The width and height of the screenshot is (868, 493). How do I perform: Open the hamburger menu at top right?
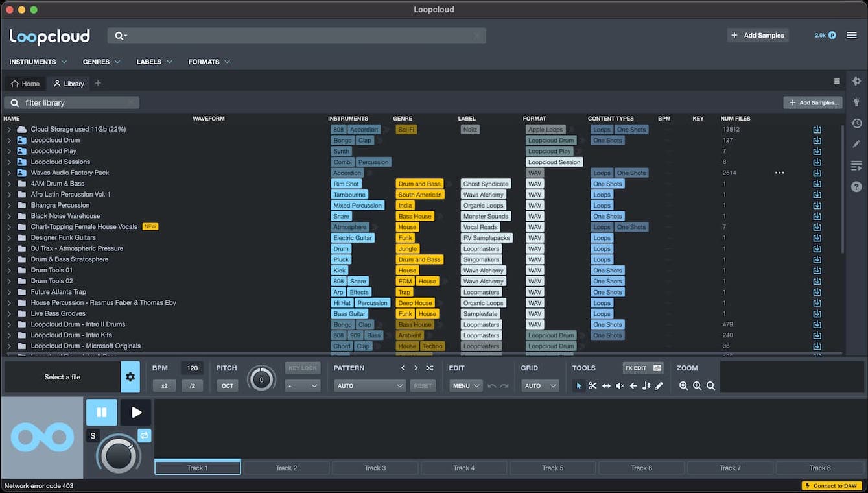(853, 36)
